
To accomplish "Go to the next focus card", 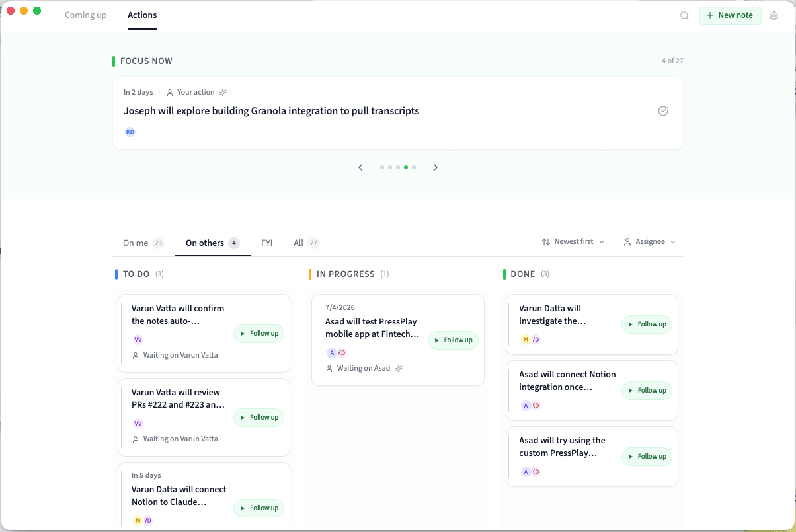I will (x=436, y=167).
